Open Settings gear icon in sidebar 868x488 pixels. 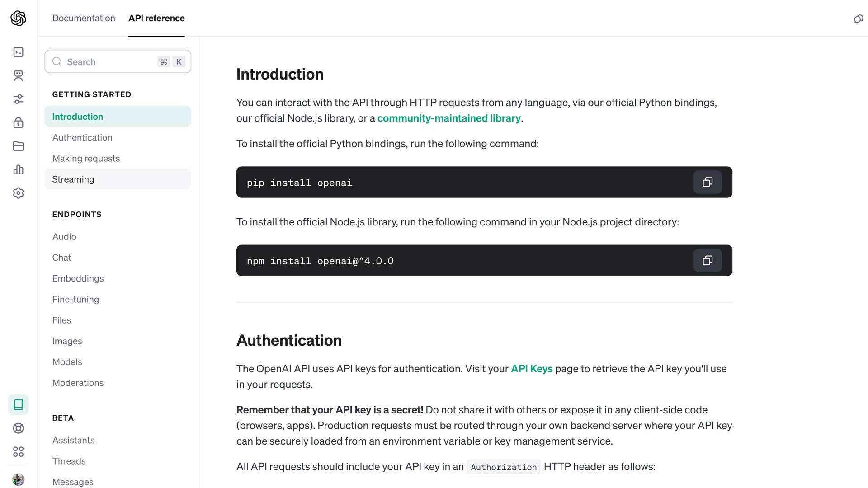18,193
